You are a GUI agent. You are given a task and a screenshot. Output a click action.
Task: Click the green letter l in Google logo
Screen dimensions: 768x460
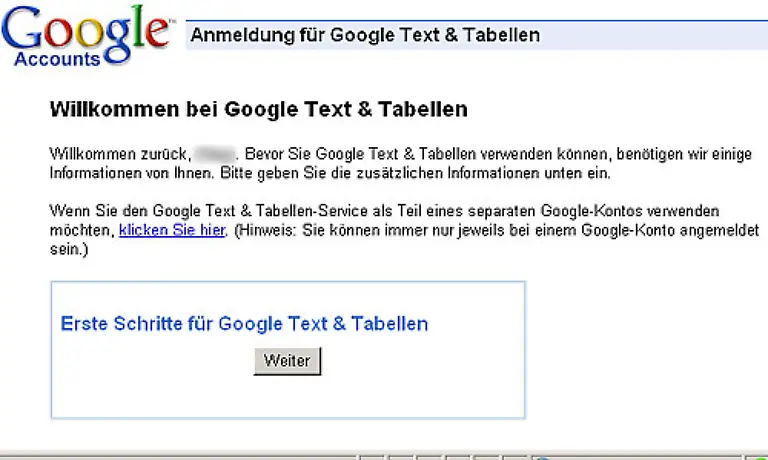click(139, 24)
